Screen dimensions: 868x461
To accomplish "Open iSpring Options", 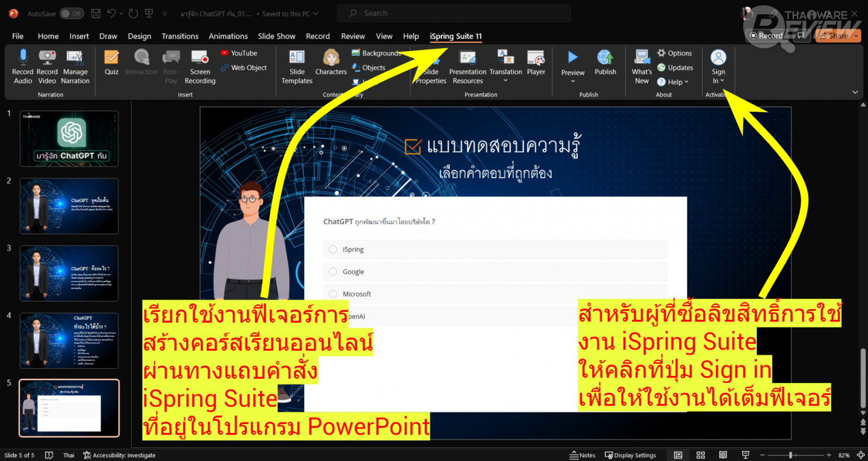I will (x=675, y=53).
